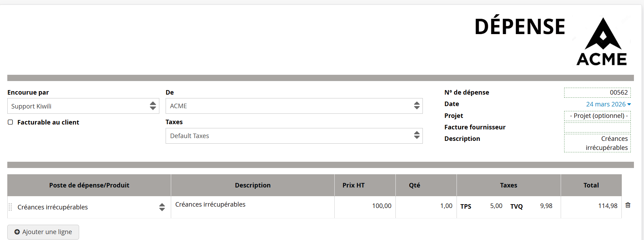
Task: Click the N° de dépense field 00562
Action: (597, 93)
